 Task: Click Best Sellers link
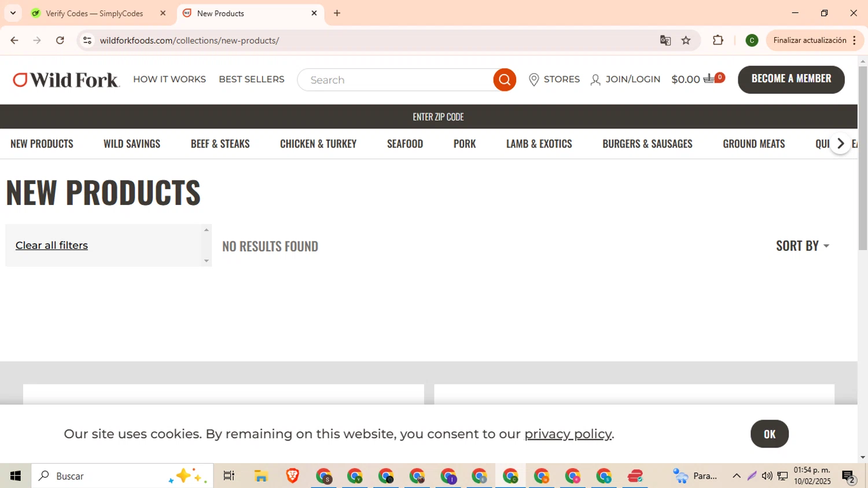[x=252, y=79]
